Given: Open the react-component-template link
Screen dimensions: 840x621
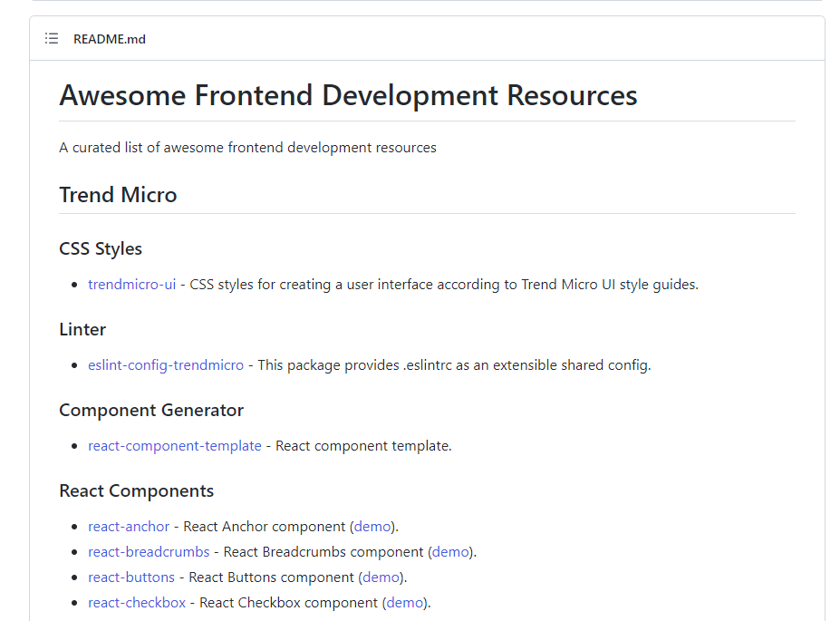Looking at the screenshot, I should click(x=175, y=446).
